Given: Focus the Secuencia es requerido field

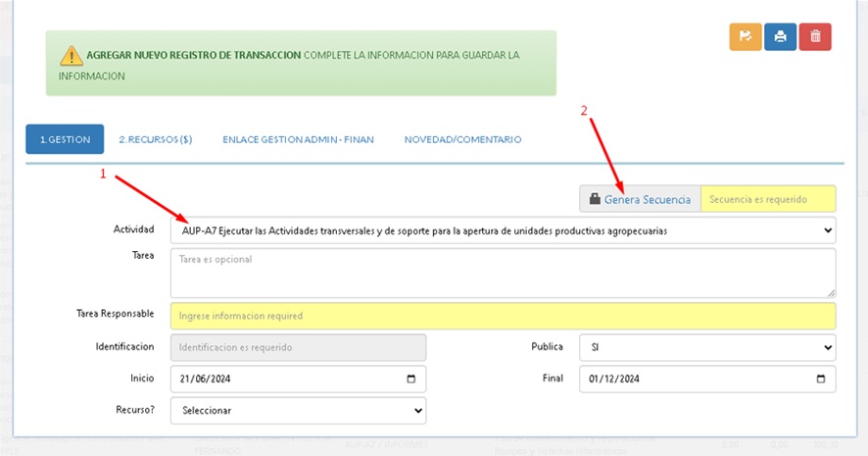Looking at the screenshot, I should coord(768,199).
